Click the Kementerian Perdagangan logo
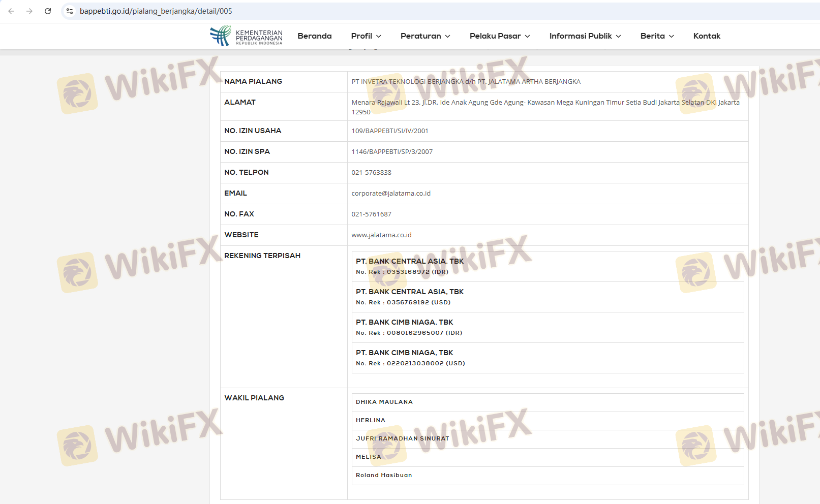The width and height of the screenshot is (820, 504). click(246, 36)
